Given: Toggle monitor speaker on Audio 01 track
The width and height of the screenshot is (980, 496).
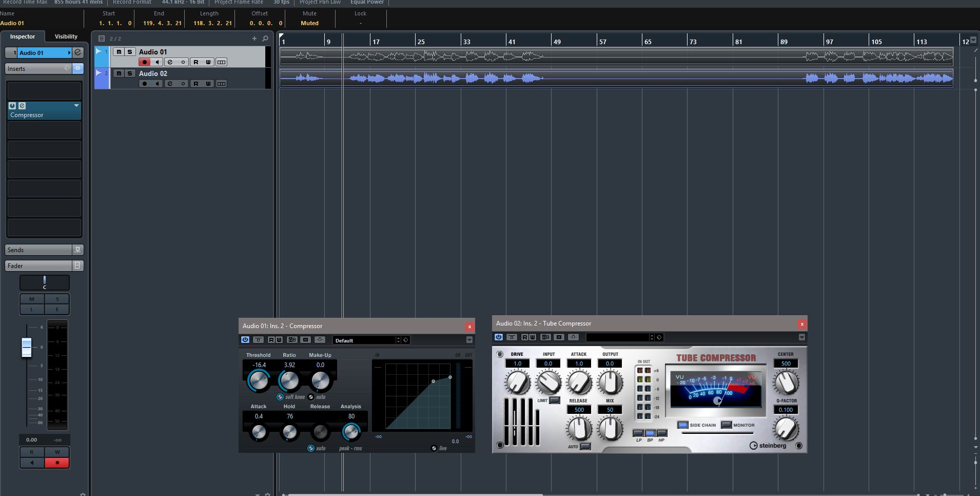Looking at the screenshot, I should pos(157,62).
